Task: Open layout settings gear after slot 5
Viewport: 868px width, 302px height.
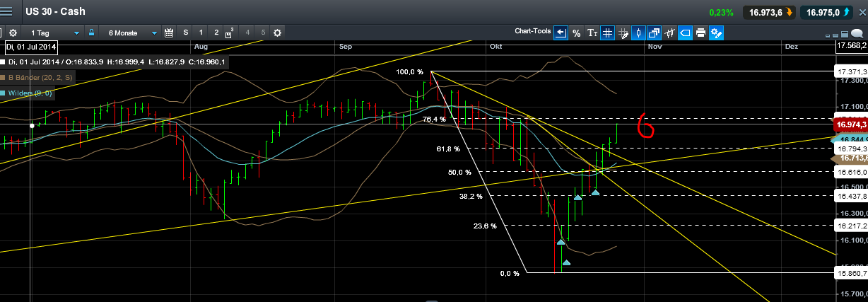Action: [277, 33]
